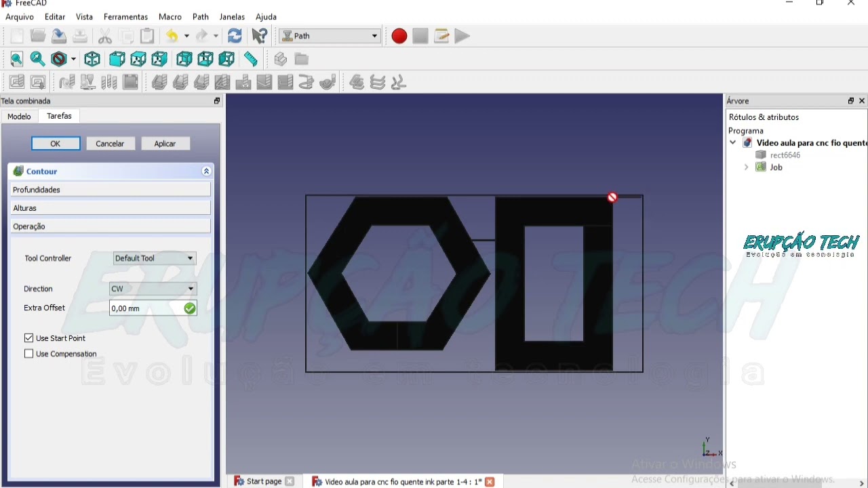Open the draw style icon
This screenshot has height=488, width=868.
pyautogui.click(x=60, y=60)
